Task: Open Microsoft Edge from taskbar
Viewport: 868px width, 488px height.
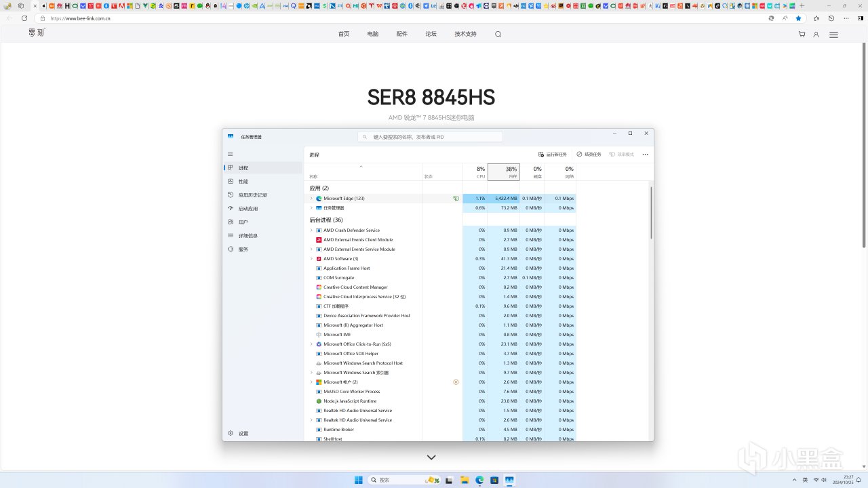Action: pyautogui.click(x=480, y=480)
